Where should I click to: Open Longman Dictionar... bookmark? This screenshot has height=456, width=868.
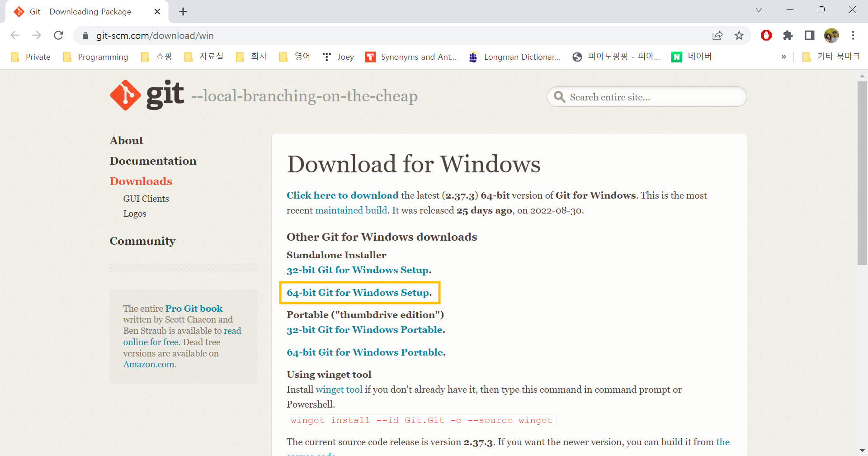[x=515, y=57]
